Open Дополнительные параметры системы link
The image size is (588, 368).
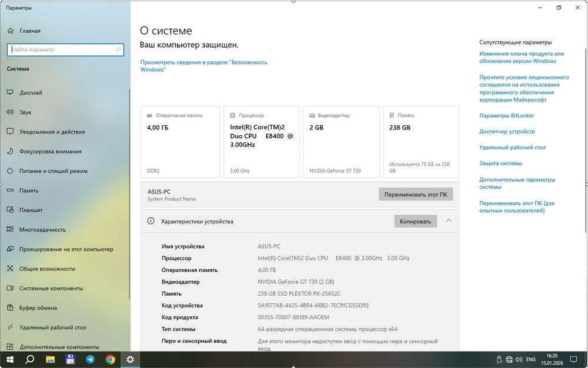click(x=517, y=183)
